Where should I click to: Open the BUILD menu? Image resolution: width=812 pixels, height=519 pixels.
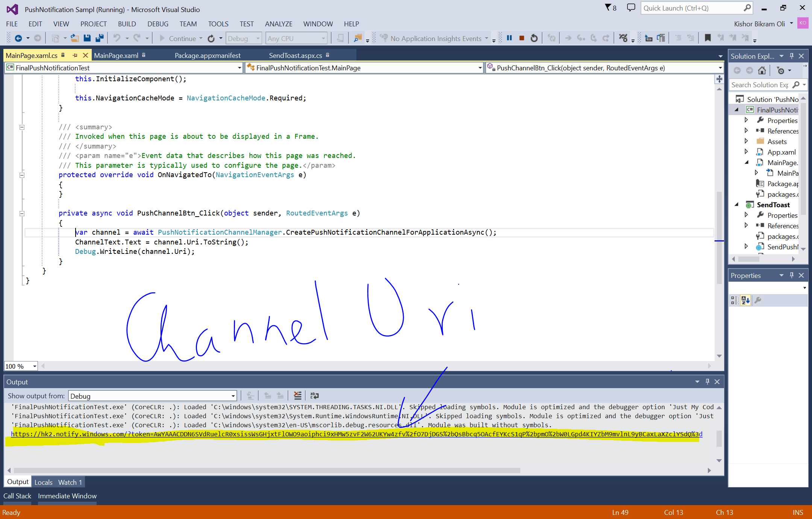pos(127,24)
